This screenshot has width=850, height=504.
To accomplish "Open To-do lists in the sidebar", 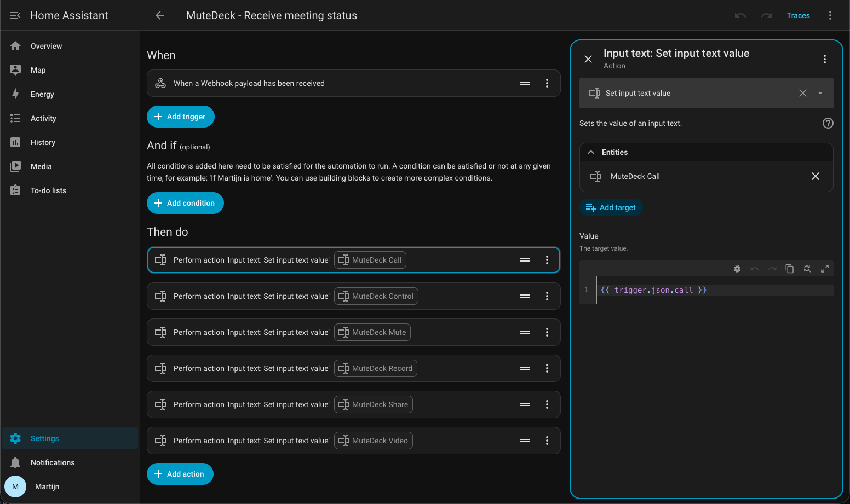I will click(70, 190).
